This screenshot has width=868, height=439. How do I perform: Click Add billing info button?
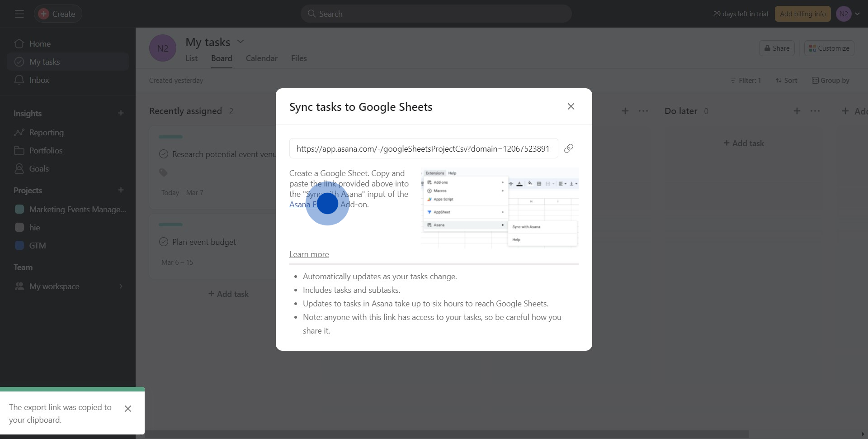(802, 14)
